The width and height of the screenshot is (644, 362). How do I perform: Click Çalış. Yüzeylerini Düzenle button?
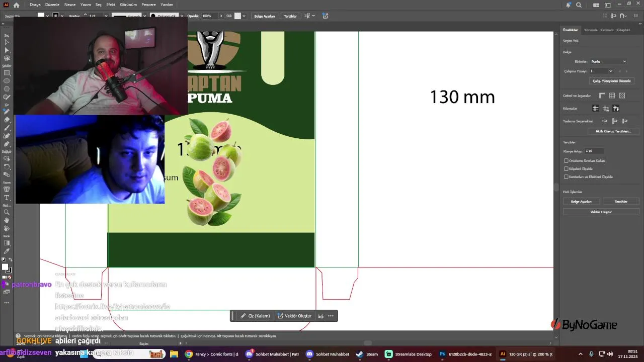[611, 81]
